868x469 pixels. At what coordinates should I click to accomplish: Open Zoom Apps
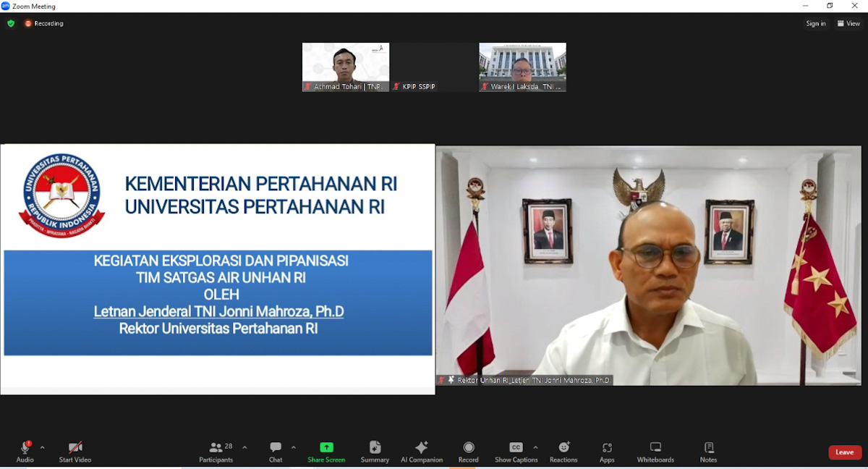607,452
